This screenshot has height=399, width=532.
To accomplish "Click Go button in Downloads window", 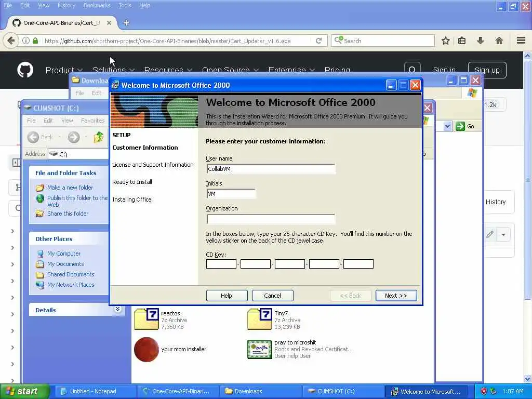I will click(x=465, y=126).
